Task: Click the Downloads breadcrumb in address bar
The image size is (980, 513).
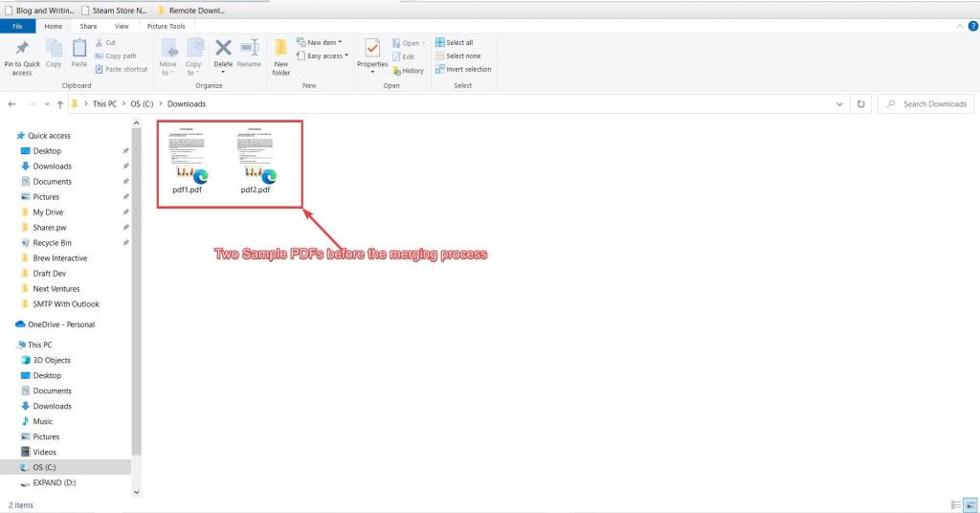Action: click(x=187, y=104)
